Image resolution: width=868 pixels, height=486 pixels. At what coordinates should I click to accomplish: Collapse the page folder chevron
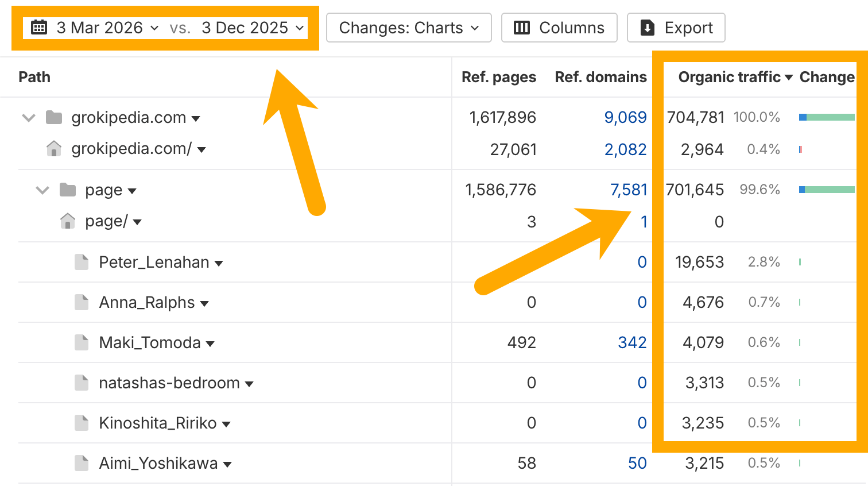(x=42, y=190)
